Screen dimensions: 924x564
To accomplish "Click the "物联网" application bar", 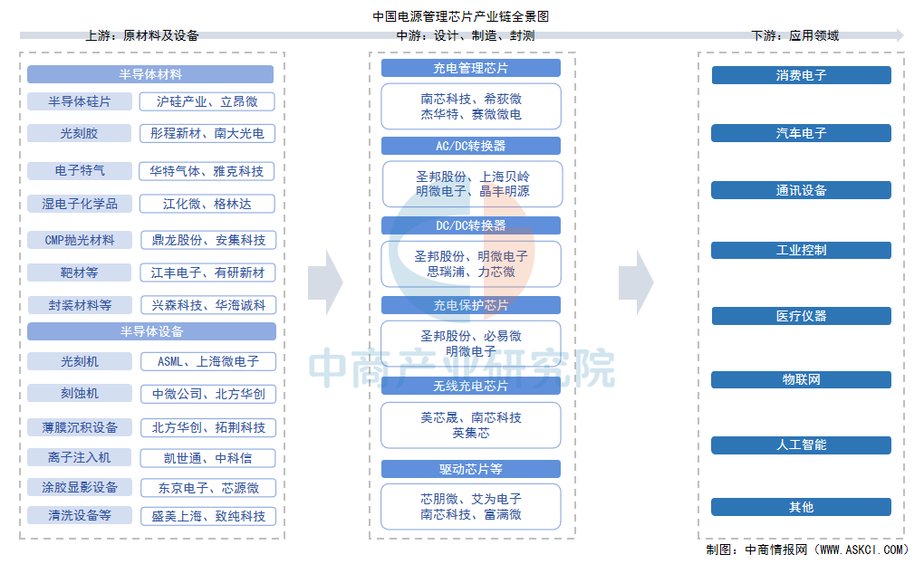I will click(x=801, y=379).
